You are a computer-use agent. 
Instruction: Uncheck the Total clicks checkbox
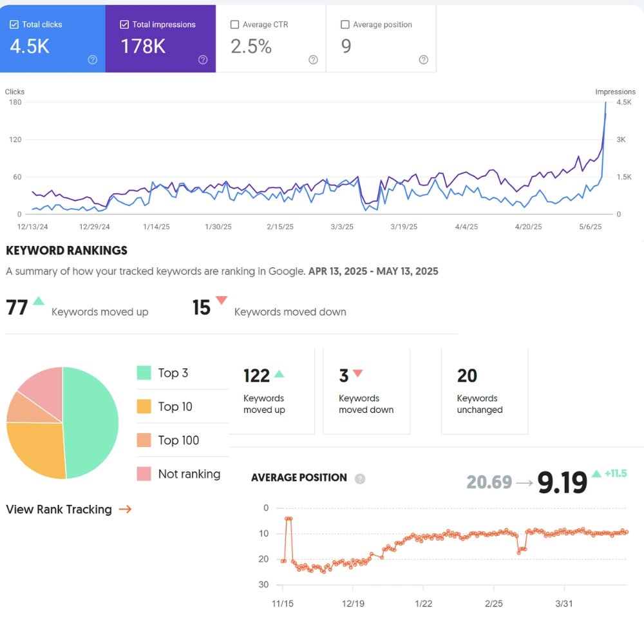(x=14, y=24)
